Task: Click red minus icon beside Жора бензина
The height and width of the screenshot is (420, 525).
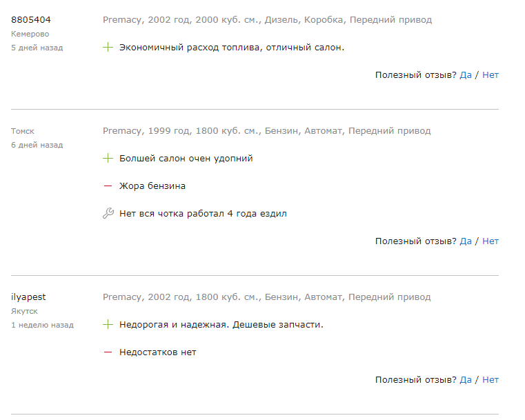Action: click(x=108, y=186)
